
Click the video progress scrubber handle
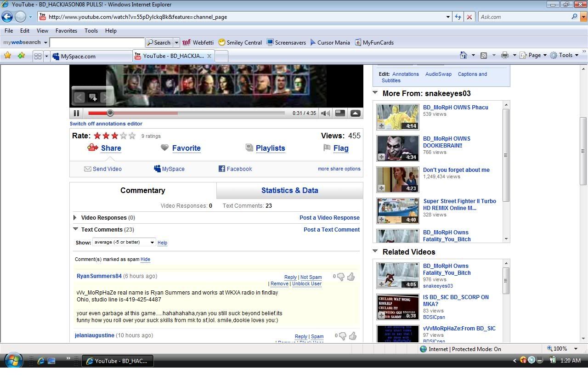click(110, 113)
